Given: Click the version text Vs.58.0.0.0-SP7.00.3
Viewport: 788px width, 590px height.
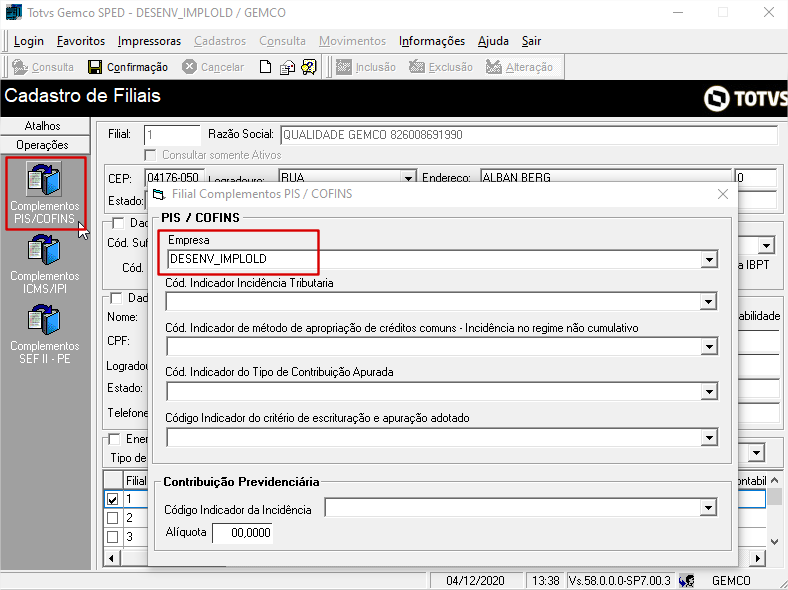Looking at the screenshot, I should click(x=620, y=581).
